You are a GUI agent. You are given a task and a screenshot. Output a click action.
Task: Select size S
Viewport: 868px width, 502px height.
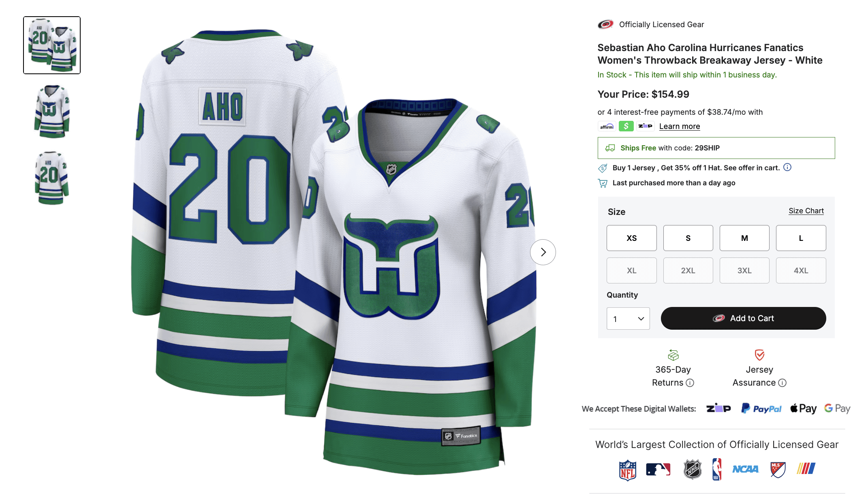pyautogui.click(x=688, y=238)
